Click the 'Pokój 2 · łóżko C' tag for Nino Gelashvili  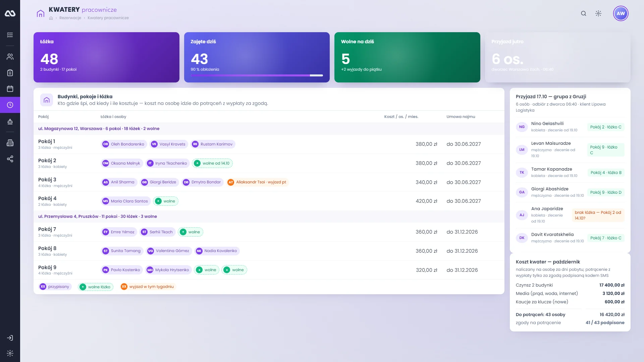coord(606,127)
